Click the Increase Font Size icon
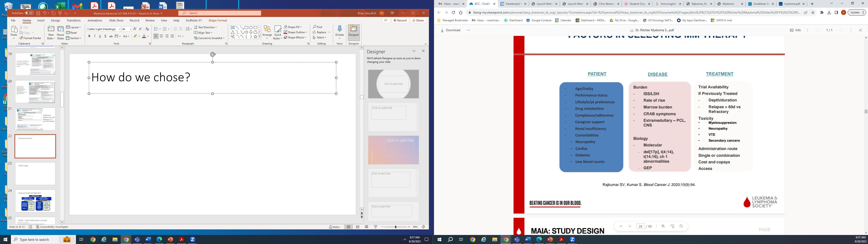This screenshot has width=868, height=244. (x=135, y=29)
